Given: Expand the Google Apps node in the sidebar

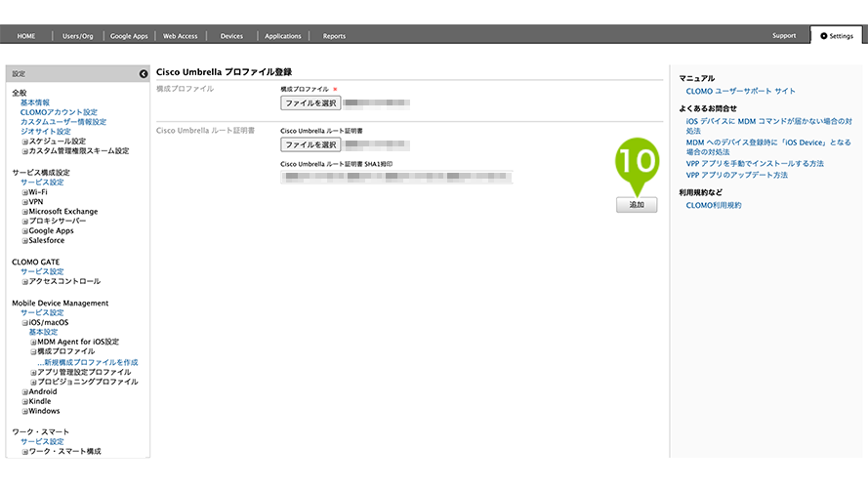Looking at the screenshot, I should click(x=25, y=231).
